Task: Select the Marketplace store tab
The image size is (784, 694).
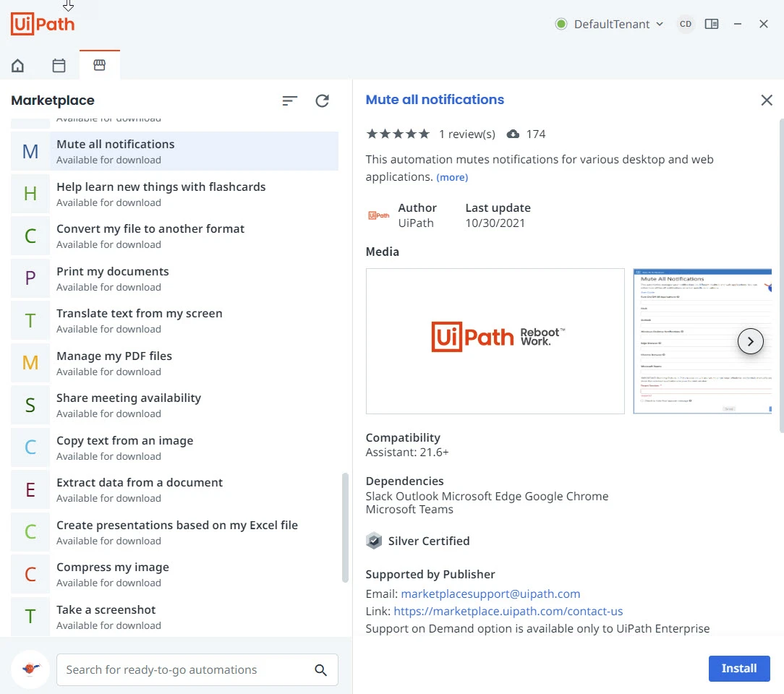Action: pyautogui.click(x=100, y=65)
